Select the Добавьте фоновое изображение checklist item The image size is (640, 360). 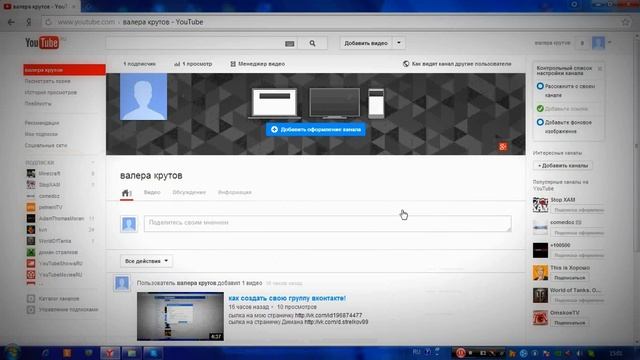coord(564,127)
